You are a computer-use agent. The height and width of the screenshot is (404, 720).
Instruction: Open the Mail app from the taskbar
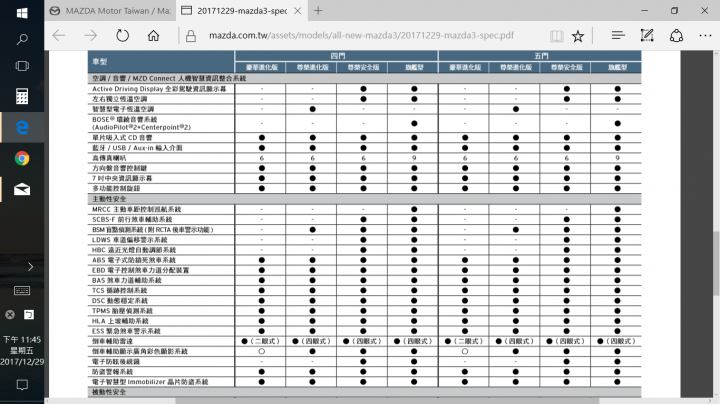22,189
